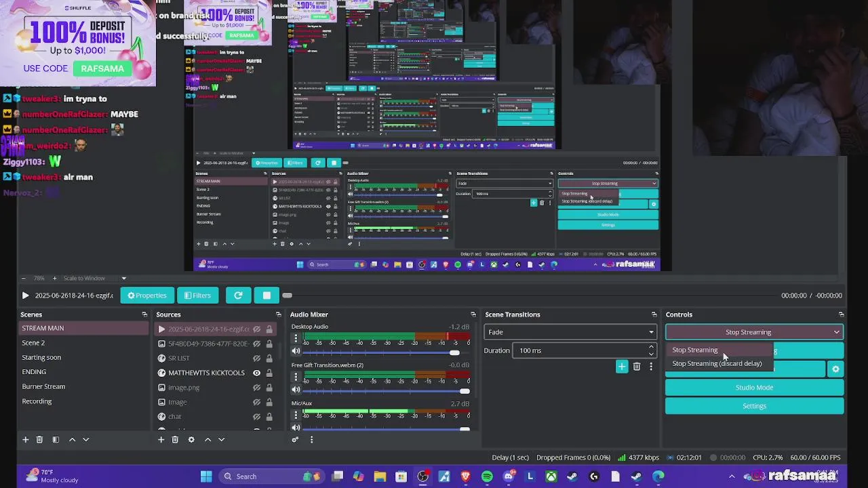Select the Burner Stream scene

click(x=84, y=386)
